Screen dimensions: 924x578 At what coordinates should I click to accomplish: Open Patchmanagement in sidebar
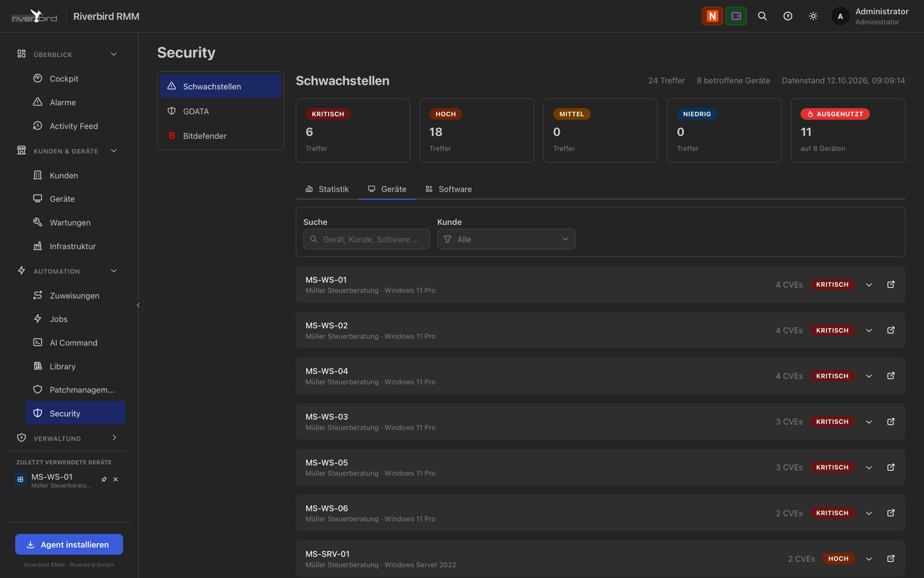pyautogui.click(x=76, y=390)
